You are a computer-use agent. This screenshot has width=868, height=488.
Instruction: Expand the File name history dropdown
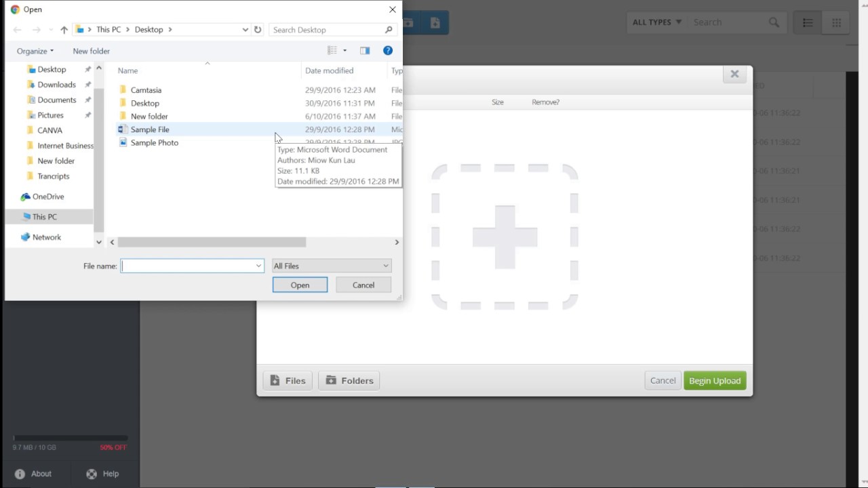[258, 266]
